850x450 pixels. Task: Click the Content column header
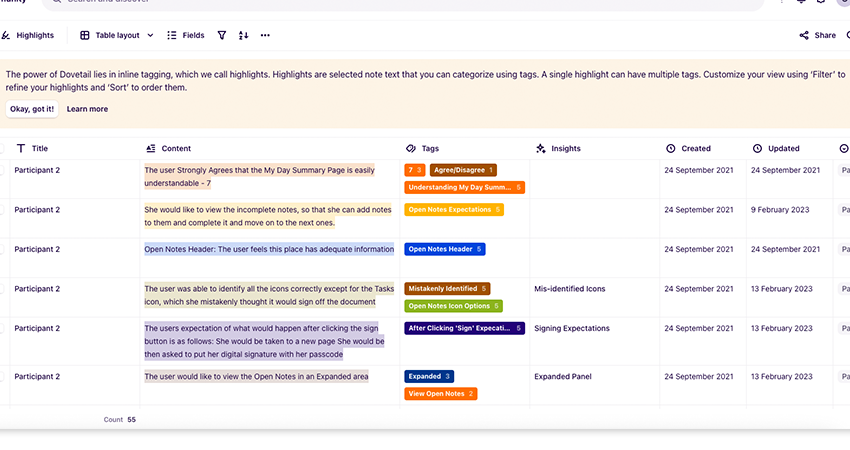[175, 148]
